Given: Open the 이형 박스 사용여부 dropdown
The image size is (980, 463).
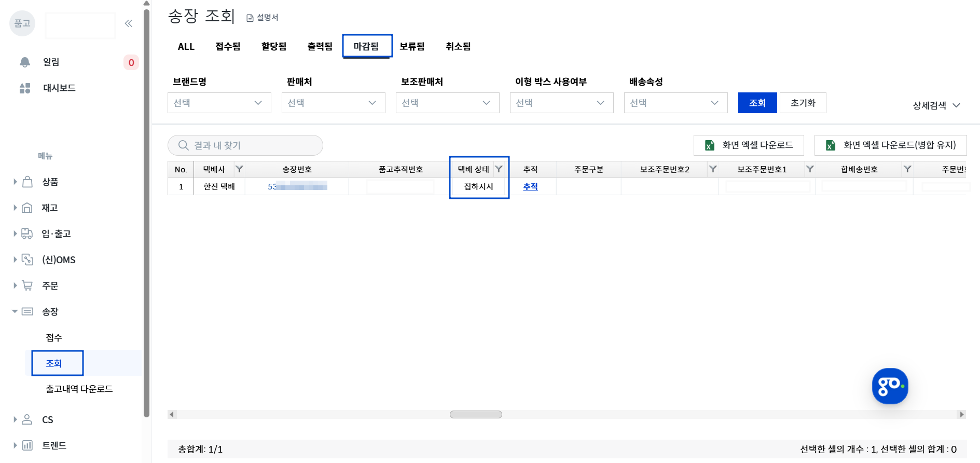Looking at the screenshot, I should (562, 103).
